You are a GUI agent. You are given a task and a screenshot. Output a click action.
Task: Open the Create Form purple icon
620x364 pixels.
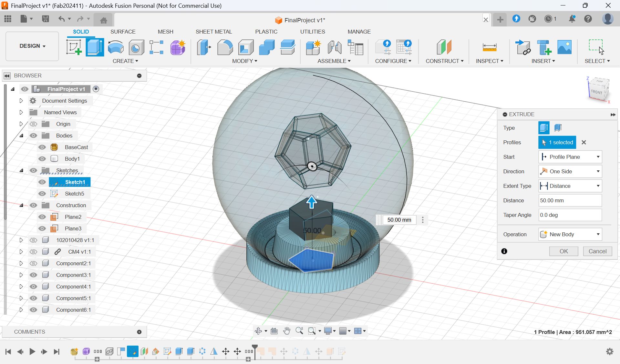pos(178,47)
